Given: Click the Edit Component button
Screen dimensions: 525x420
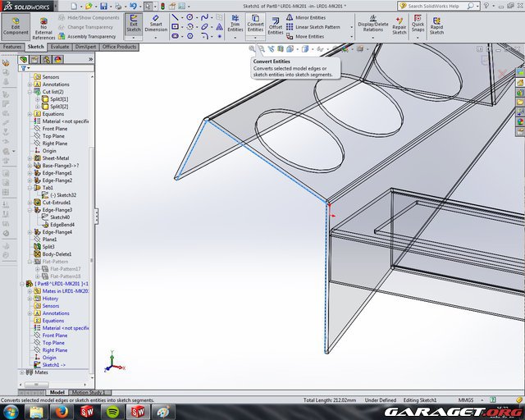Looking at the screenshot, I should coord(16,25).
